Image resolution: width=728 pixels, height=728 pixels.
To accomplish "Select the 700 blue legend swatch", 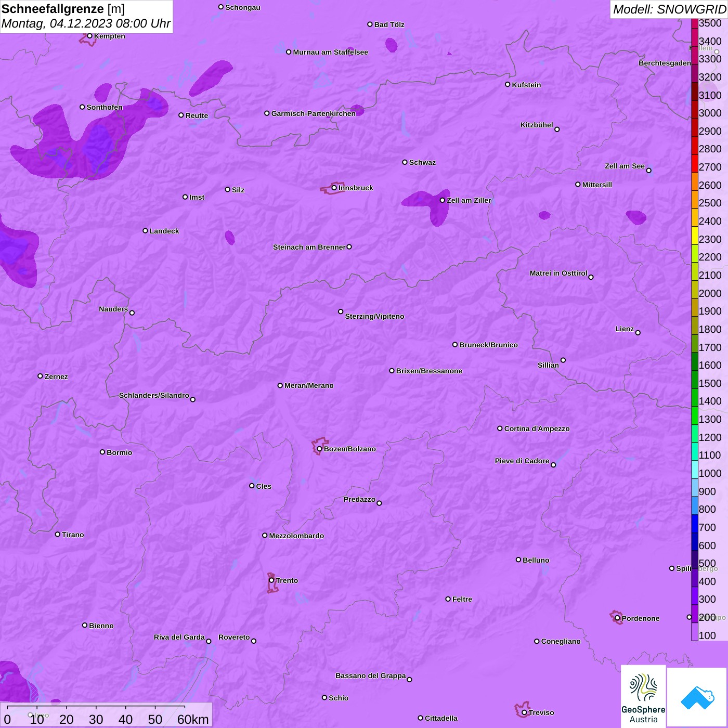I will (695, 524).
